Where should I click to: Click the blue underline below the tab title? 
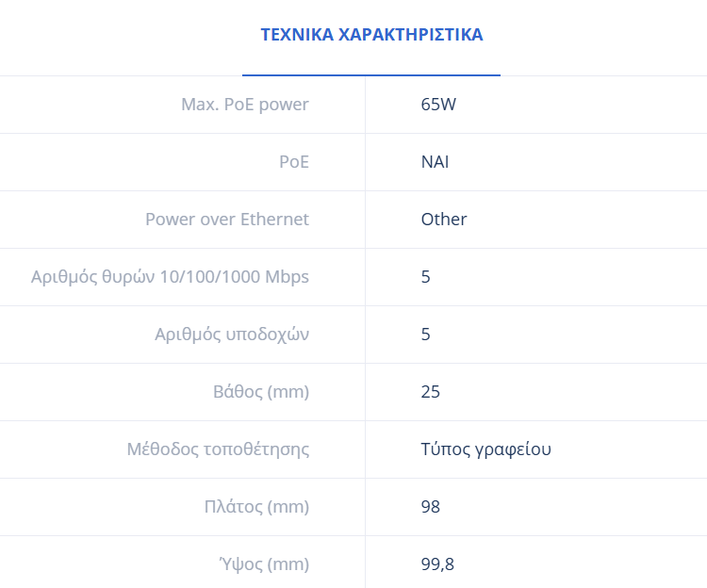[371, 74]
